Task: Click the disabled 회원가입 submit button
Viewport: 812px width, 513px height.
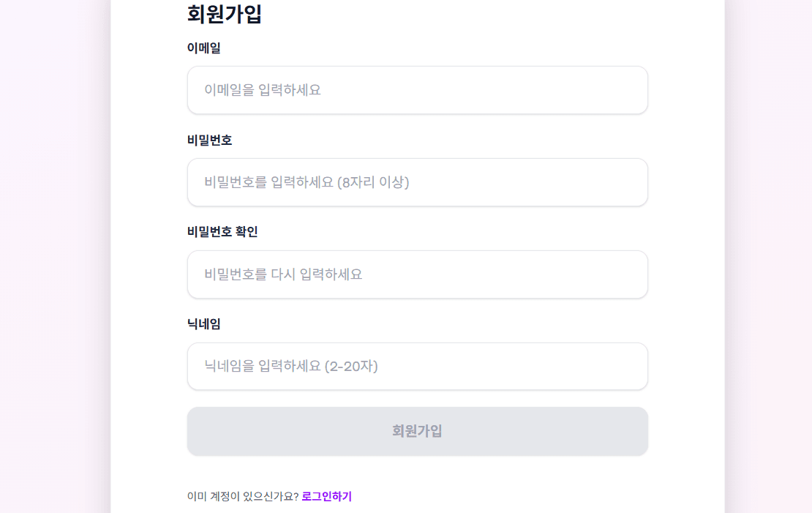Action: [x=417, y=431]
